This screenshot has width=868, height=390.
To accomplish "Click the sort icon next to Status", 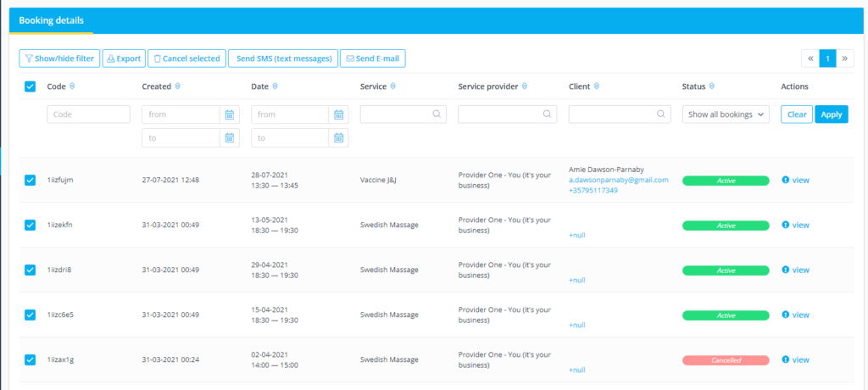I will click(712, 86).
